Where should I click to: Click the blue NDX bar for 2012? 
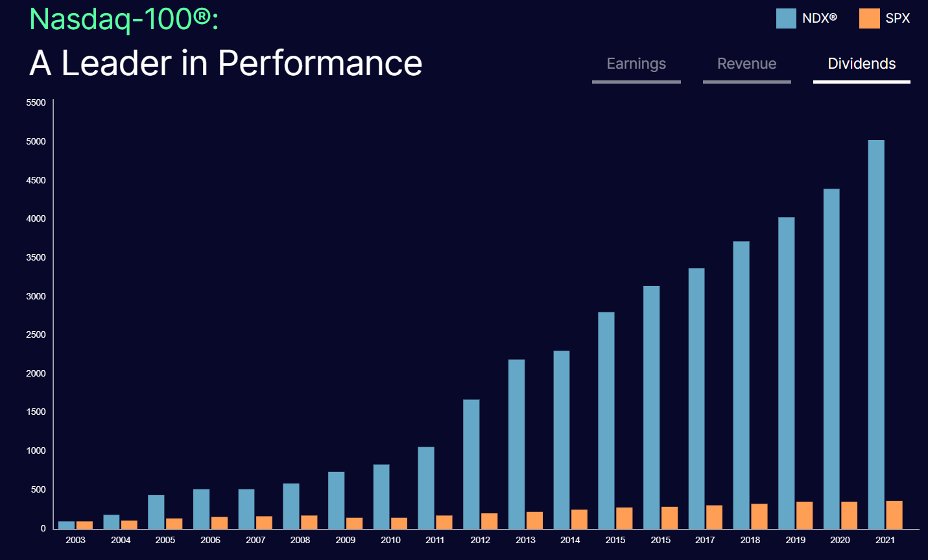pos(471,464)
